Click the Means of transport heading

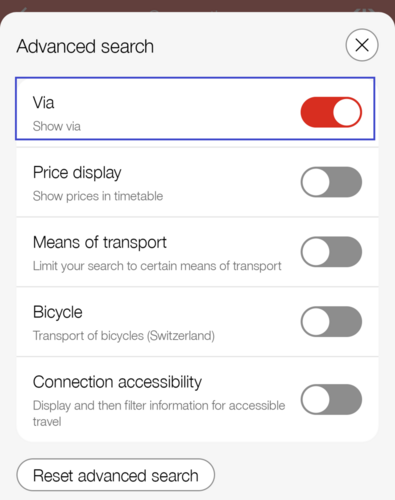tap(100, 242)
